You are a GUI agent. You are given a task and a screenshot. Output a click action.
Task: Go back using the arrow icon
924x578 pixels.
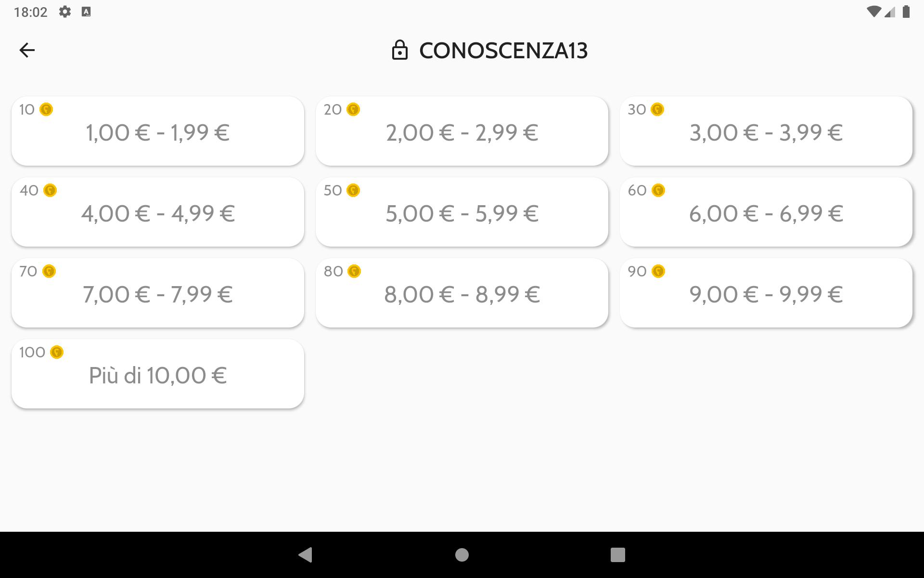27,50
